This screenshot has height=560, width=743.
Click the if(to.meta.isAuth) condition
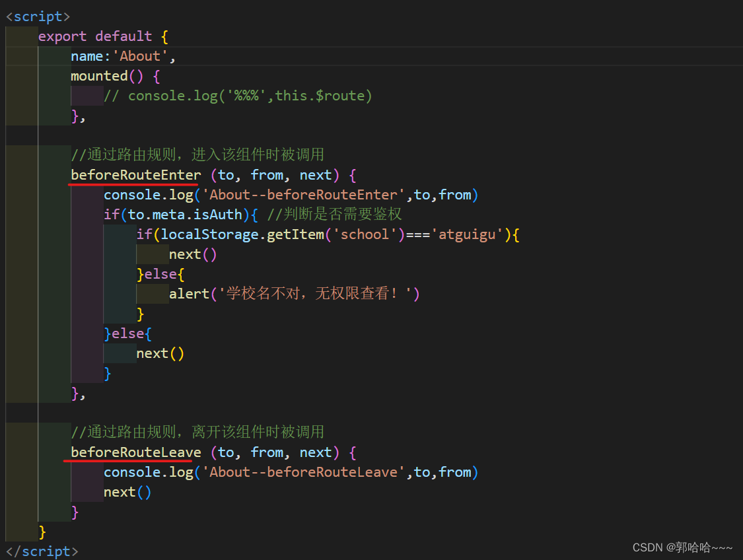[180, 215]
